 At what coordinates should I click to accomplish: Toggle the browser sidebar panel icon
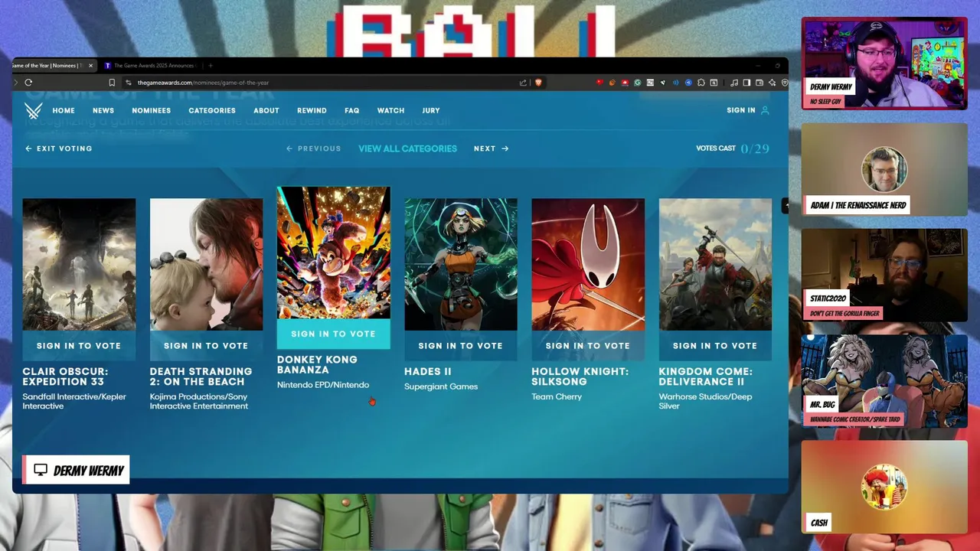coord(746,83)
